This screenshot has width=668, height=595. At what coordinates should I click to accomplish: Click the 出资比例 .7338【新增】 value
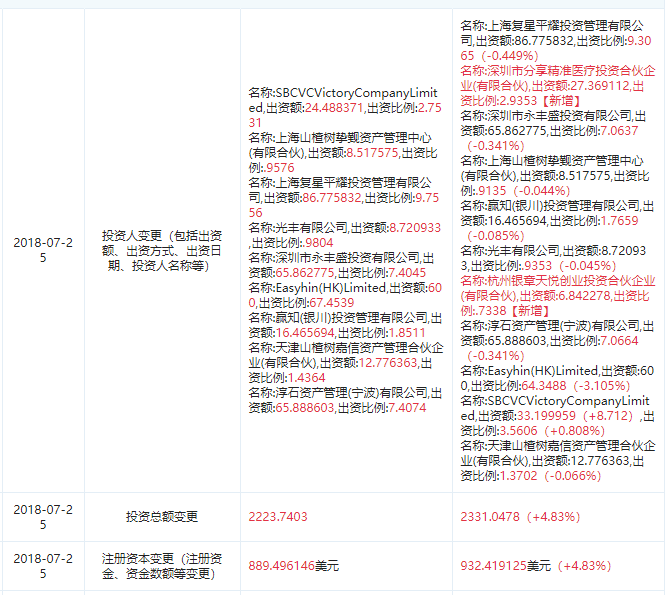[513, 311]
